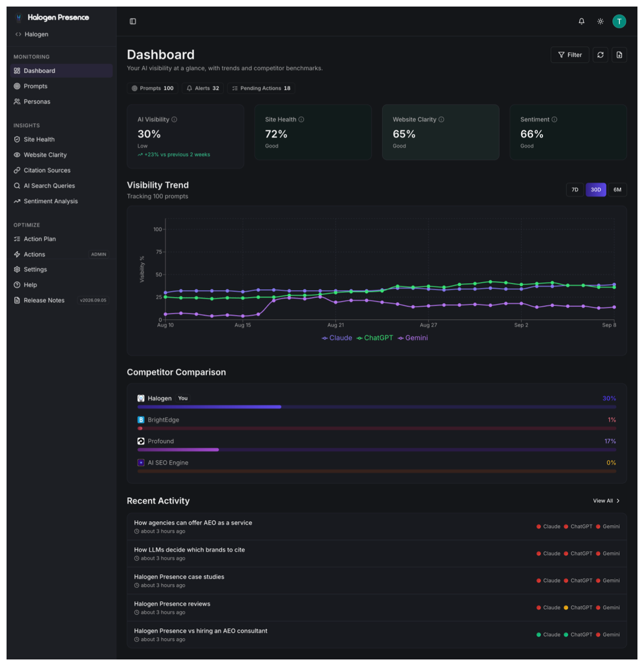This screenshot has width=644, height=666.
Task: Click the Profound logo icon
Action: coord(141,441)
